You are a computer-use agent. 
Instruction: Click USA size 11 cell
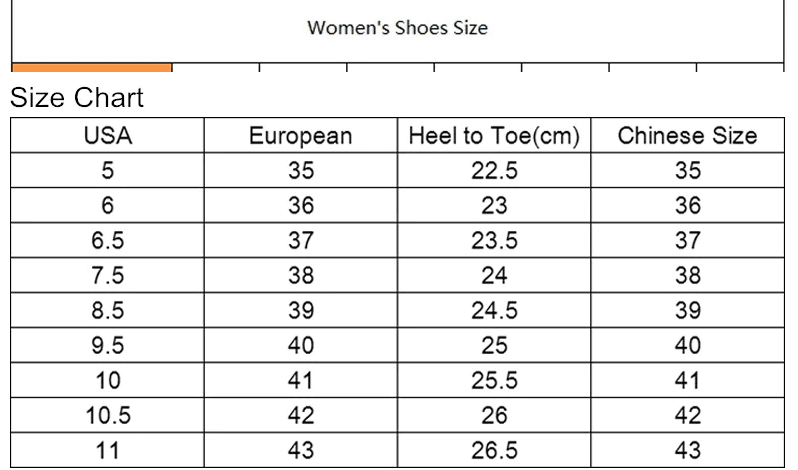pyautogui.click(x=107, y=450)
